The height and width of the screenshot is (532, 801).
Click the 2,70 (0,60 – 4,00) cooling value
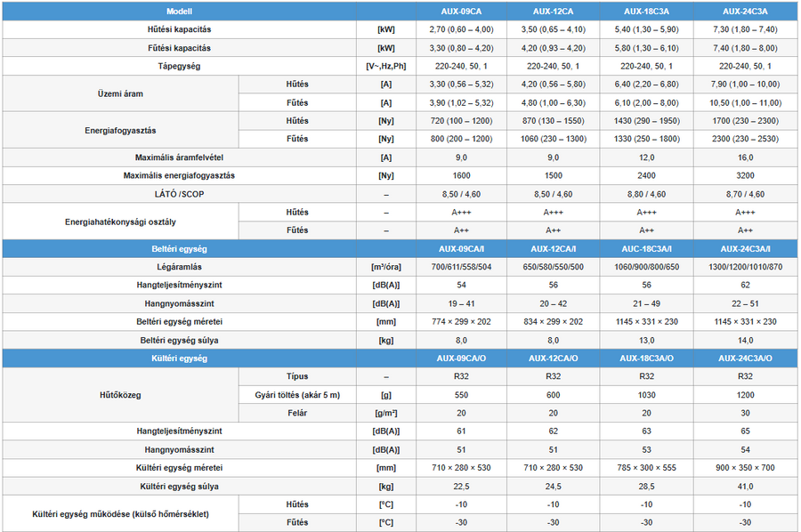(461, 29)
